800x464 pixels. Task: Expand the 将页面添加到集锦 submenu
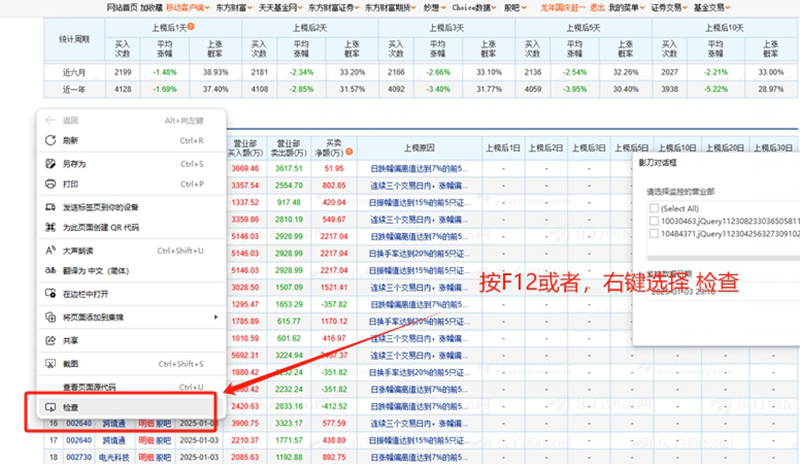point(131,317)
